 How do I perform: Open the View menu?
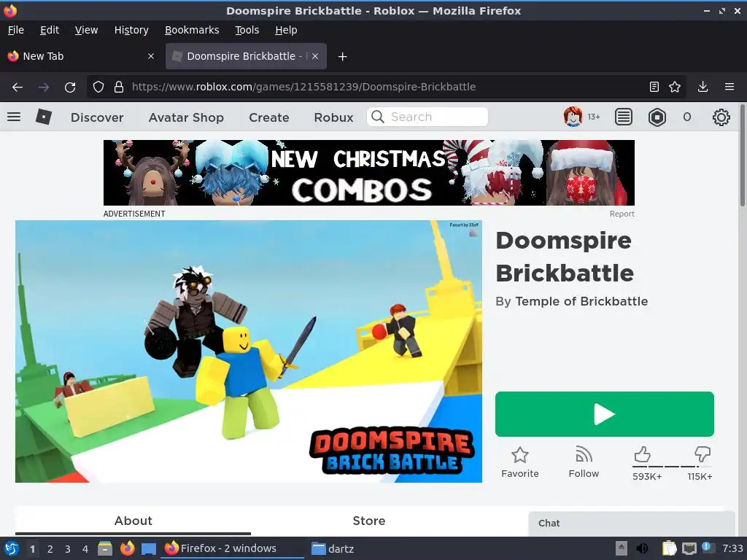coord(86,30)
